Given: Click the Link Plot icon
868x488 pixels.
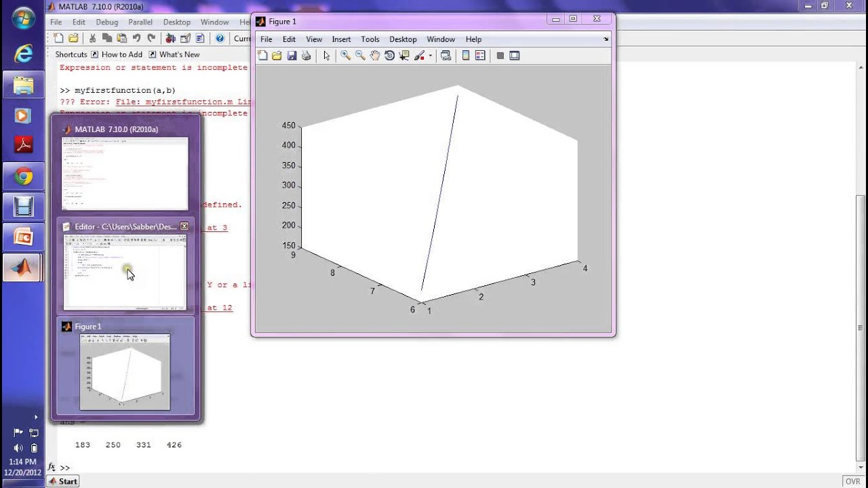Looking at the screenshot, I should 446,56.
